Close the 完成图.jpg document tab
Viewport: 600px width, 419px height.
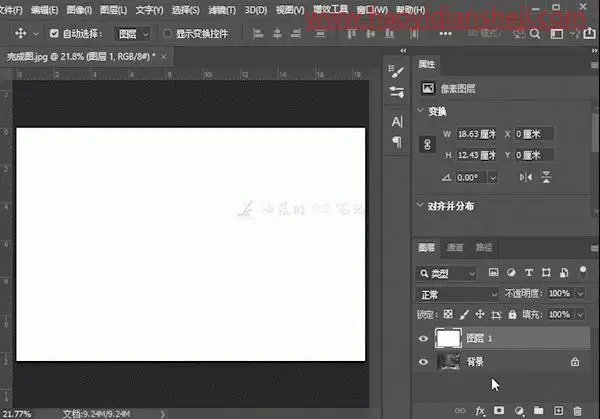pyautogui.click(x=164, y=57)
